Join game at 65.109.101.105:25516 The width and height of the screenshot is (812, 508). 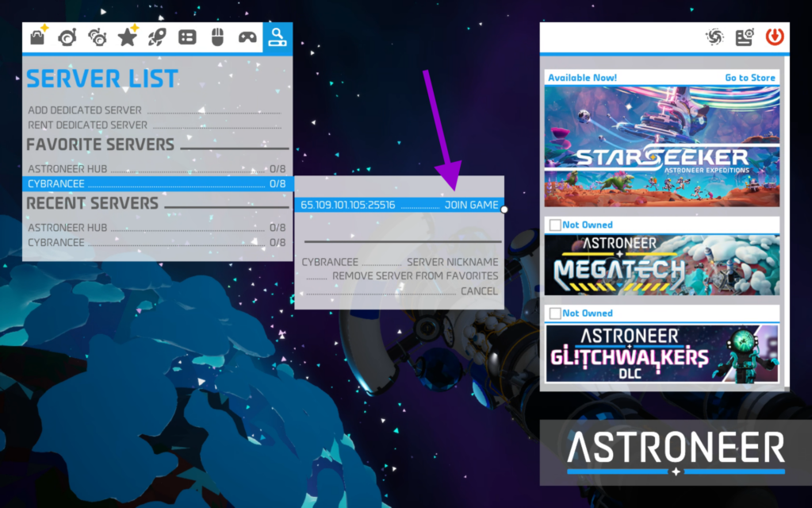coord(400,205)
